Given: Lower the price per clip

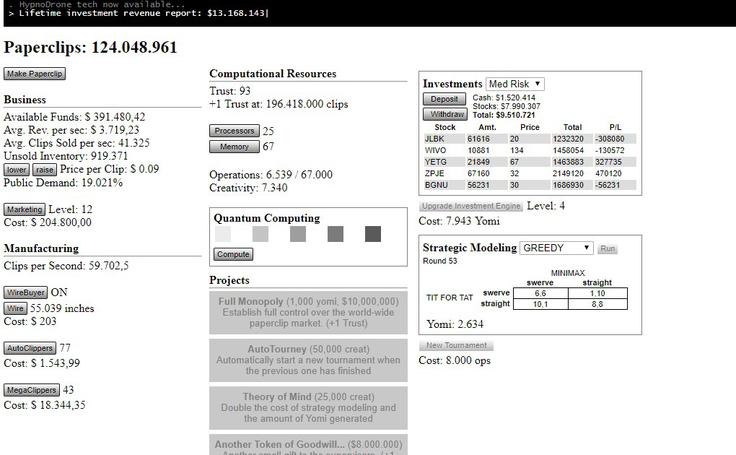Looking at the screenshot, I should (16, 170).
